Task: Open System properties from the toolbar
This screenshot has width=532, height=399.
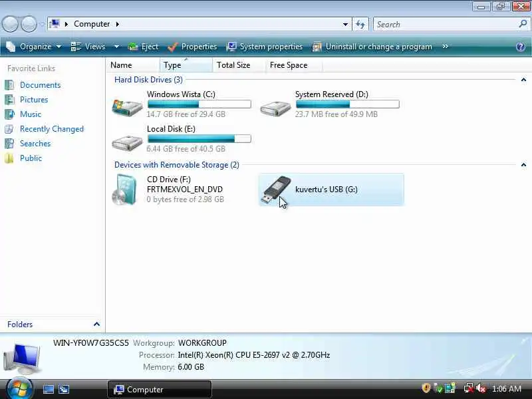Action: point(264,47)
